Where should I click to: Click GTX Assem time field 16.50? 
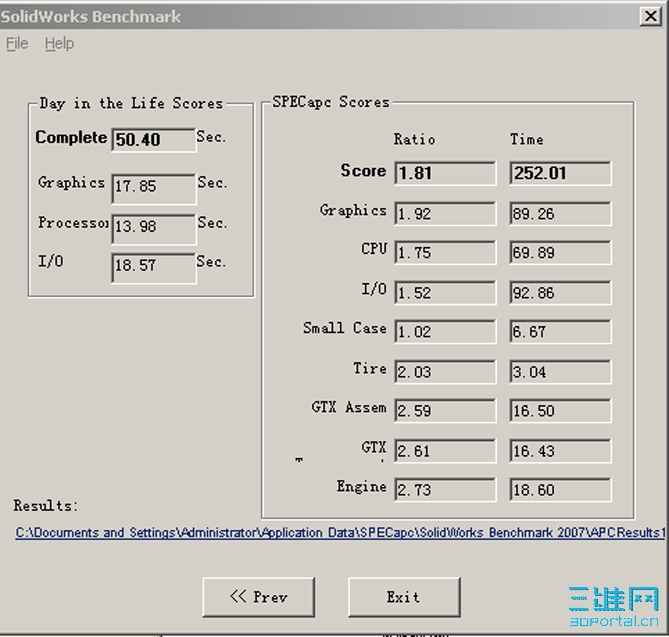pos(560,410)
